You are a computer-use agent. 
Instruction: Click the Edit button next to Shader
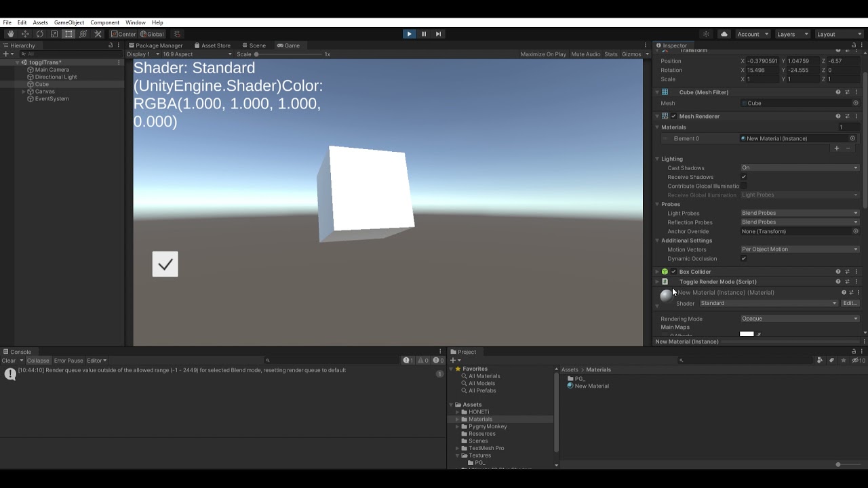point(850,303)
